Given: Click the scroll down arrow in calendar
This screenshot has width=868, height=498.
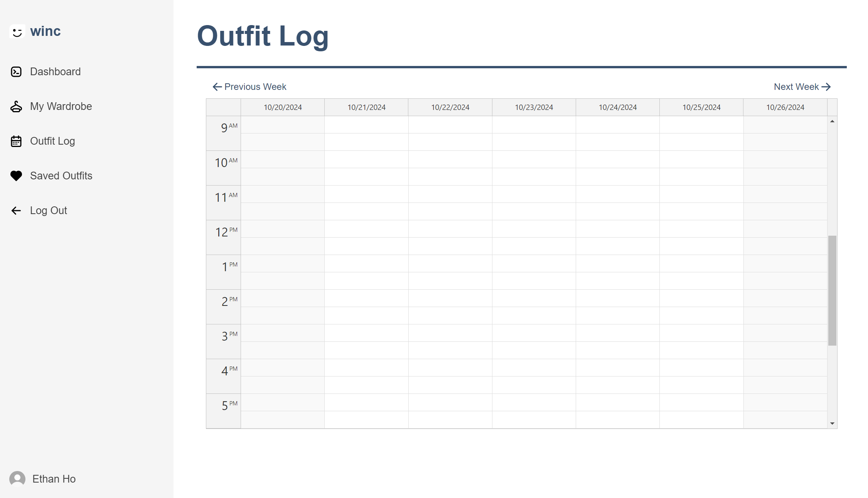Looking at the screenshot, I should pos(832,424).
